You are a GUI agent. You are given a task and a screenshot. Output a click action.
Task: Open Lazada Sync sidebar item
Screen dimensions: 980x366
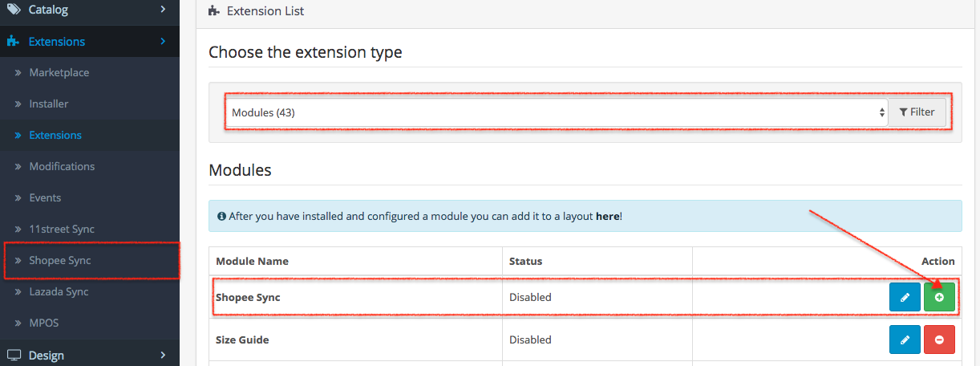[59, 291]
